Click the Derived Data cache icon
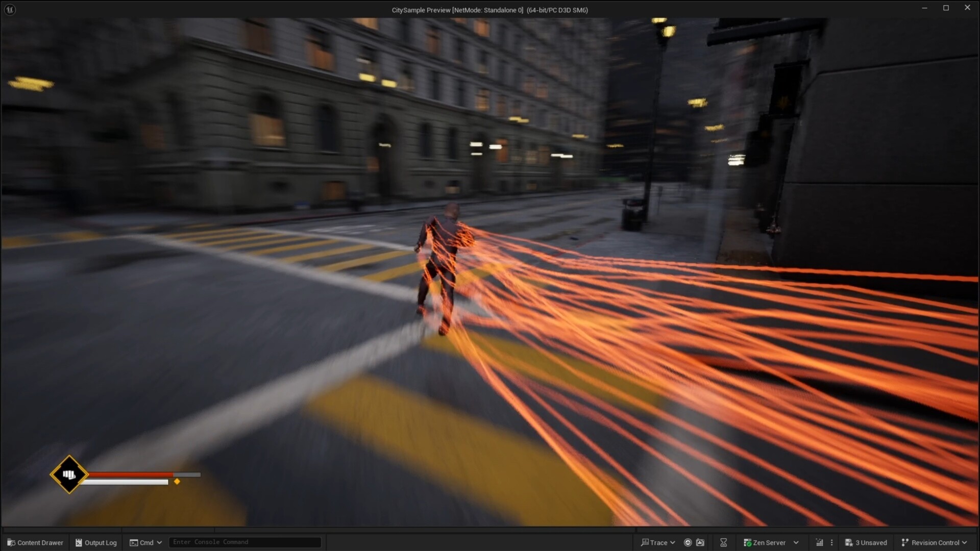 click(x=819, y=542)
